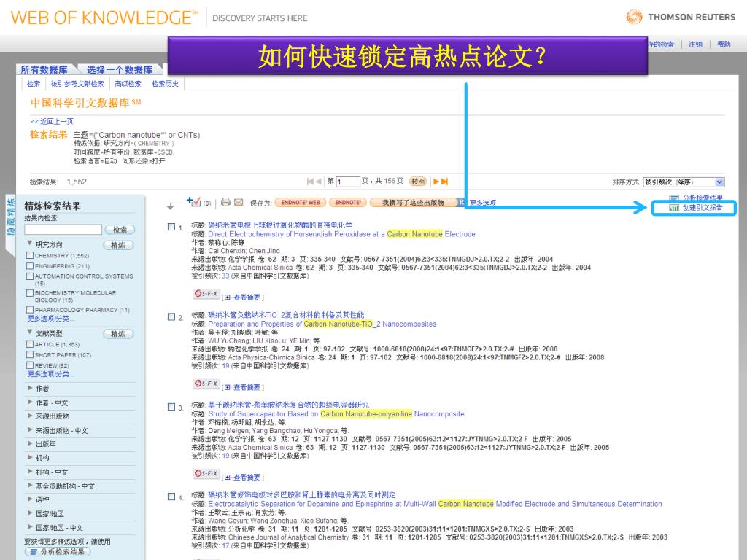This screenshot has width=747, height=560.
Task: Select the checkbox for result 1
Action: point(171,227)
